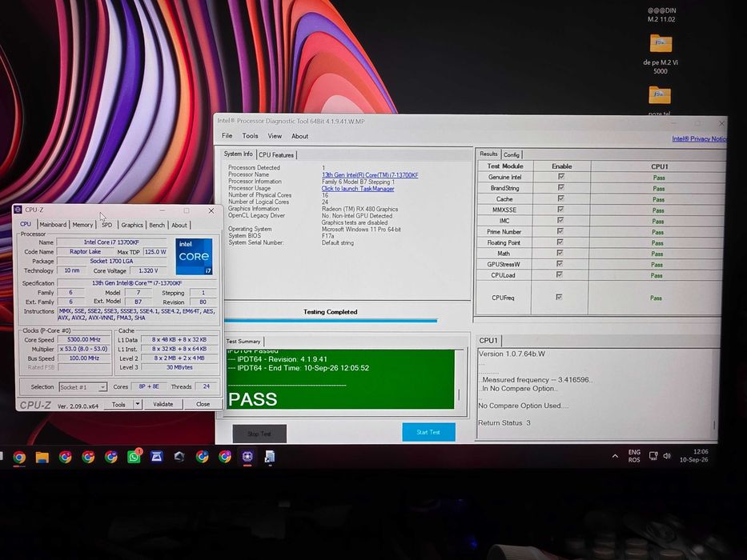Click the blue Start Test button
The image size is (747, 560).
coord(429,432)
